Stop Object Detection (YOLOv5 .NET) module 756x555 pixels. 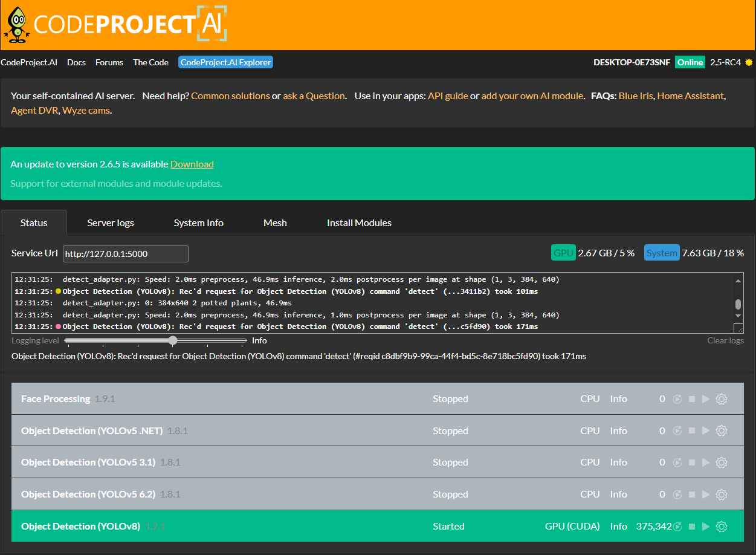[692, 431]
